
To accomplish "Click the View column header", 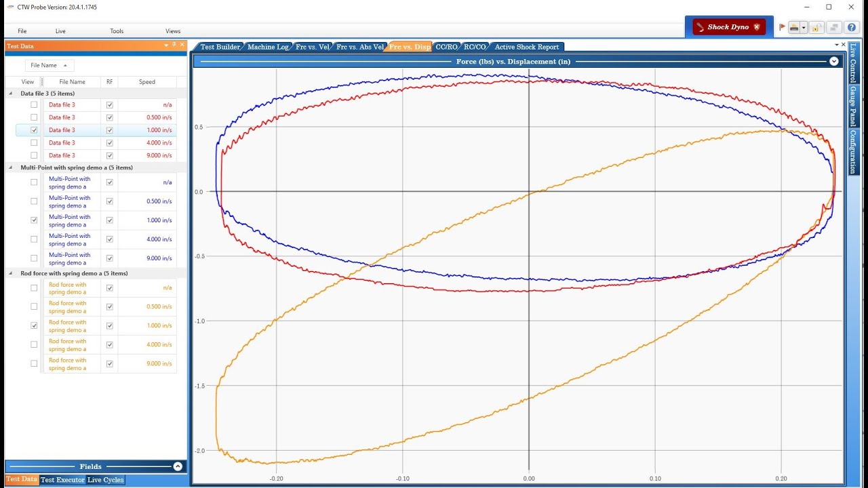I will click(x=28, y=82).
